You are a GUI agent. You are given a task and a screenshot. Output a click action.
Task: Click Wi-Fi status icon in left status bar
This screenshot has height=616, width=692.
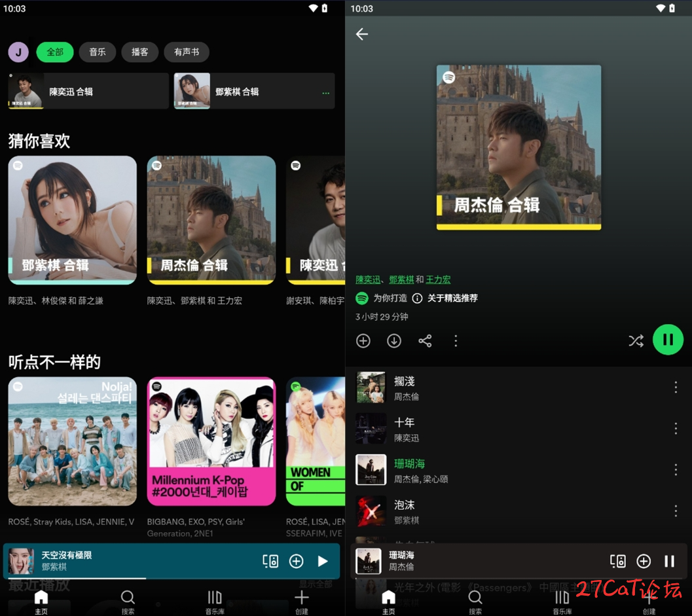coord(313,9)
